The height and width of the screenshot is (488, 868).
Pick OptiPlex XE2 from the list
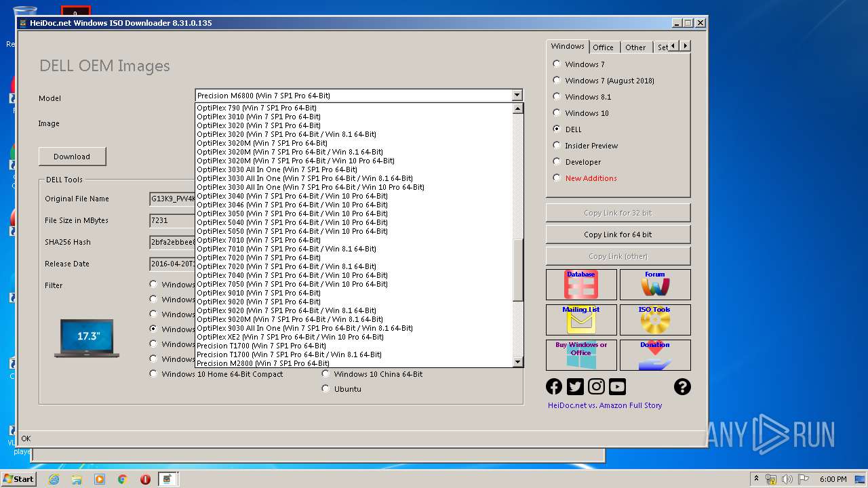click(x=353, y=337)
